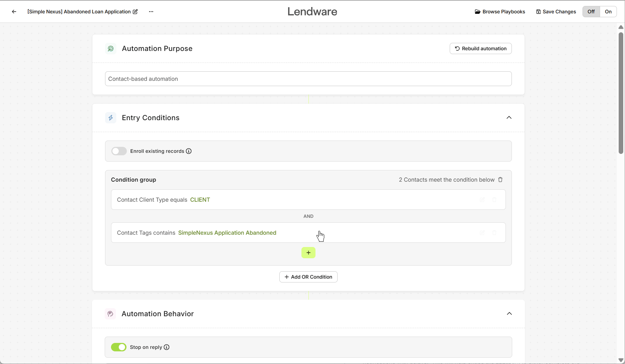Click Add OR Condition button
The width and height of the screenshot is (625, 364).
[308, 277]
